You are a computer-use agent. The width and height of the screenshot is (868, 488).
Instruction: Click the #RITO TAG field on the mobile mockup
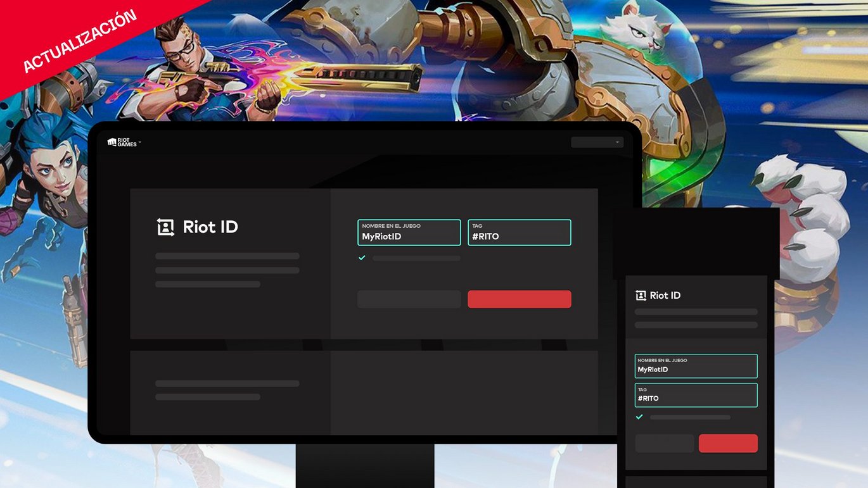point(695,394)
